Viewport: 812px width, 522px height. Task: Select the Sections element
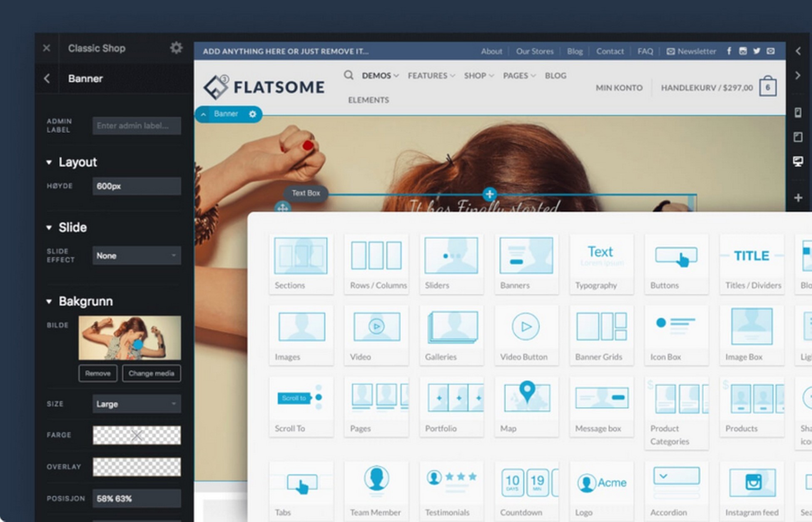(x=301, y=264)
